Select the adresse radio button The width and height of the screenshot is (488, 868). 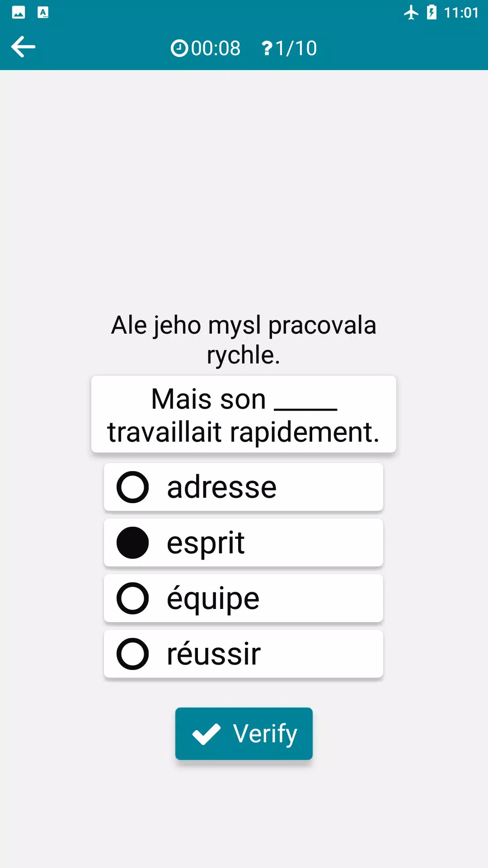point(133,487)
